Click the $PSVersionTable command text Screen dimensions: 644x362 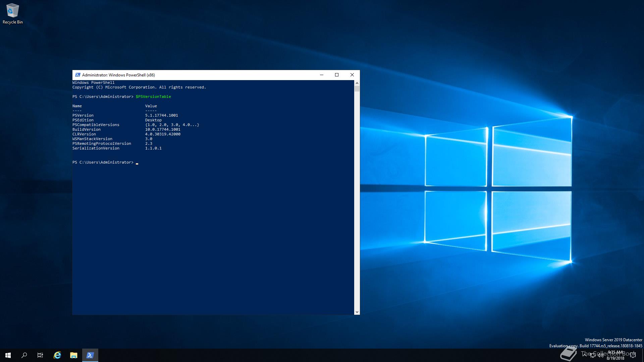(x=153, y=97)
